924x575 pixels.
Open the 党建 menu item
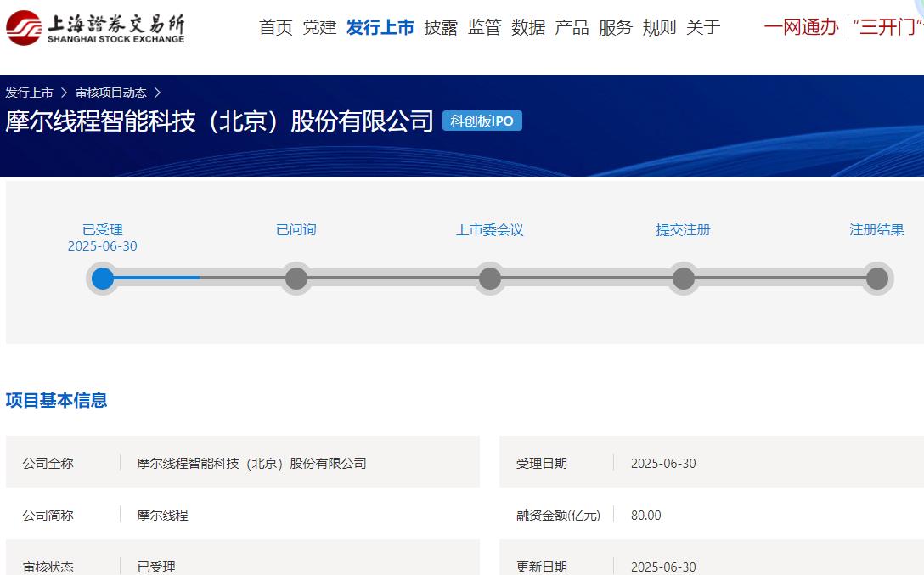[319, 27]
